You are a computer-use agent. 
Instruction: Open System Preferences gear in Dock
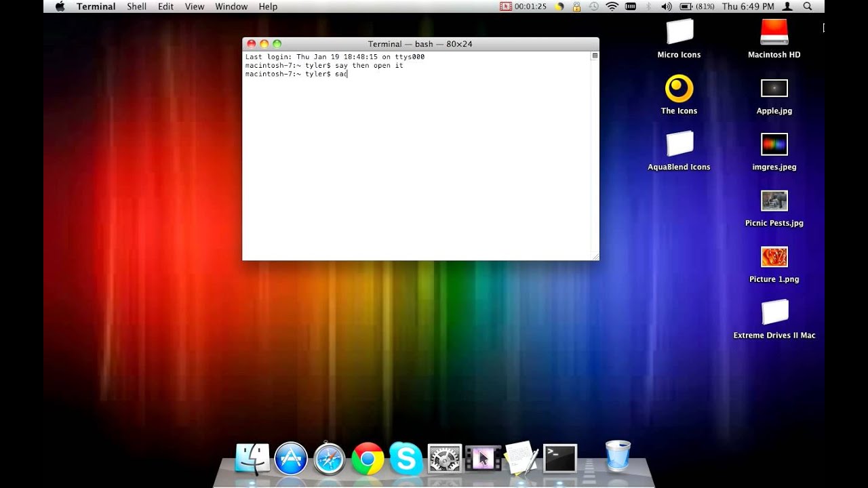point(444,459)
